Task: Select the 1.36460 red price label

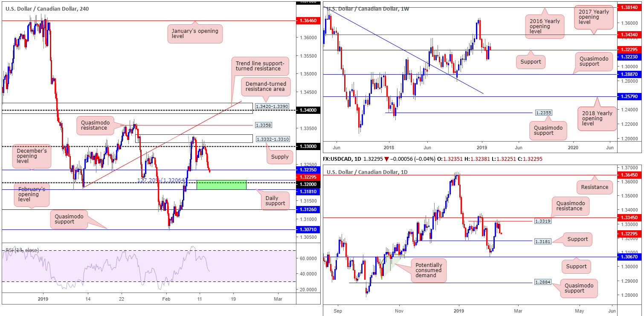Action: 307,20
